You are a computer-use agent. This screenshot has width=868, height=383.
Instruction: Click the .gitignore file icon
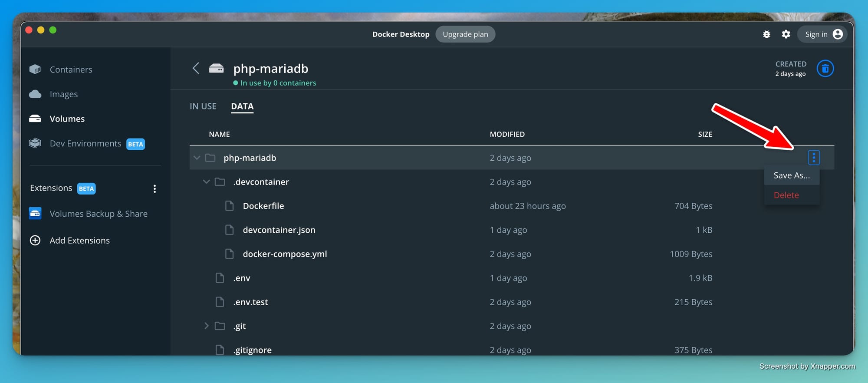(220, 350)
